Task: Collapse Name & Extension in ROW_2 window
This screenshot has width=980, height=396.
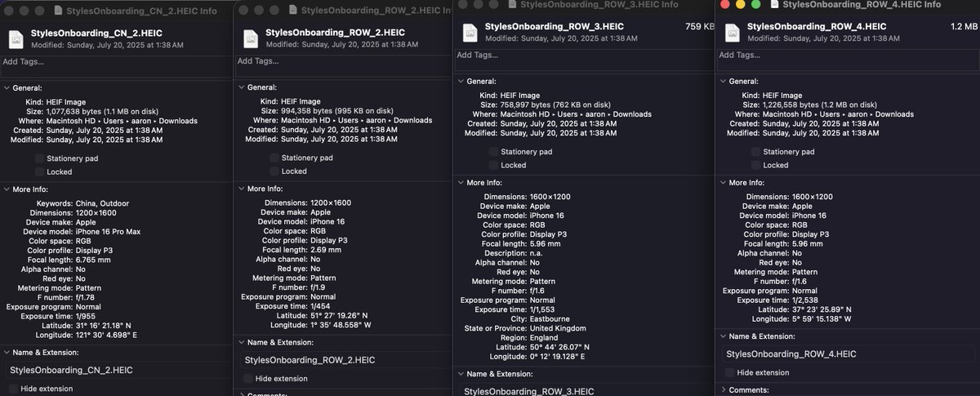Action: (x=240, y=341)
